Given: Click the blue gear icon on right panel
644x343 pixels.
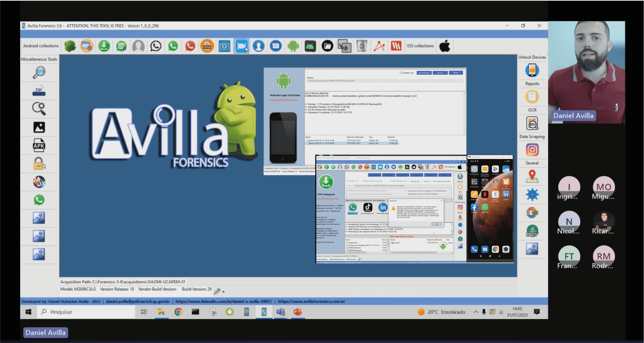Looking at the screenshot, I should click(x=532, y=194).
